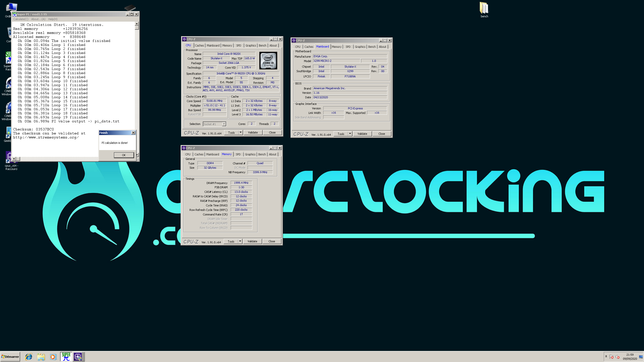Select Caches tab in CPU window
Viewport: 644px width, 362px height.
(x=199, y=46)
